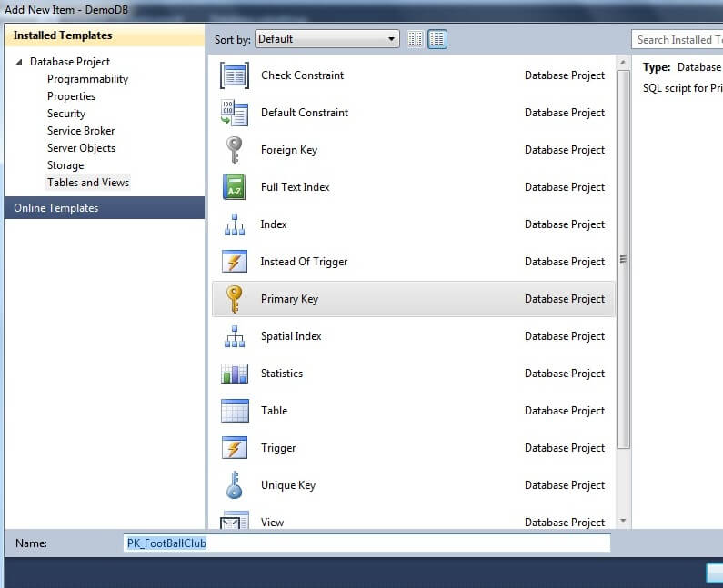The image size is (723, 588).
Task: Select the Table template name
Action: (x=274, y=411)
